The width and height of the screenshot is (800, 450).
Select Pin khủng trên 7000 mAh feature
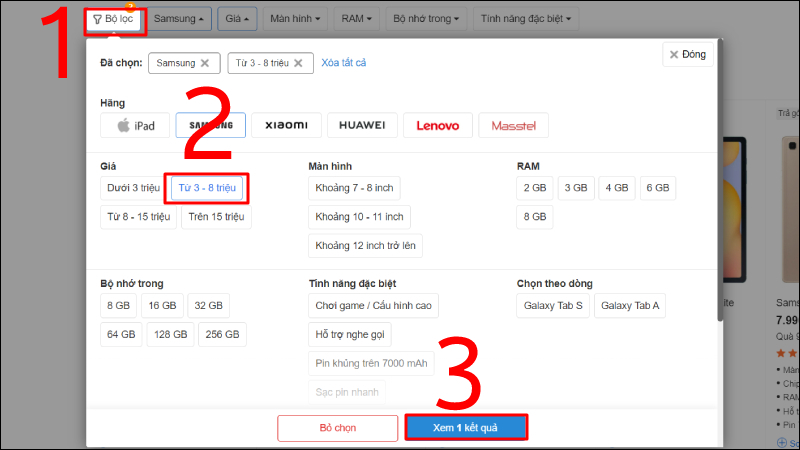pyautogui.click(x=371, y=363)
